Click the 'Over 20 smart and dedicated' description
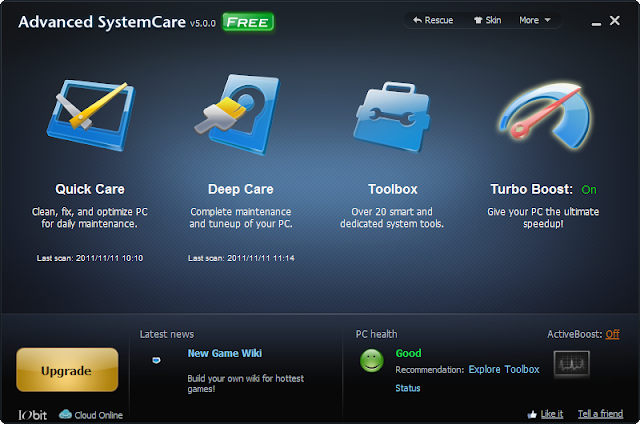 (392, 218)
